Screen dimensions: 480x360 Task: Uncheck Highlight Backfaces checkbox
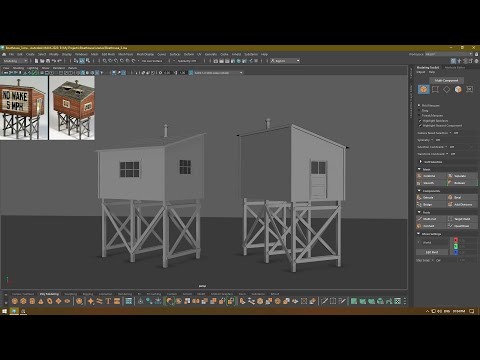tap(420, 121)
